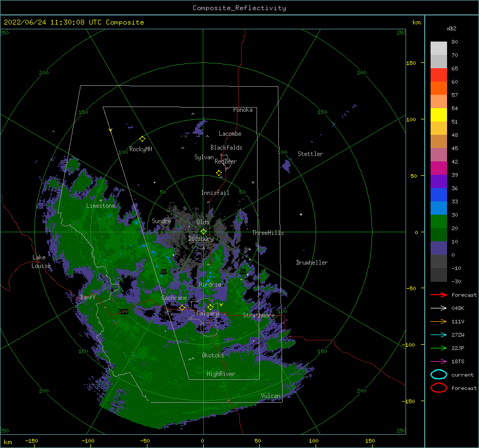The height and width of the screenshot is (448, 479).
Task: Click the Sundre town label
Action: [x=162, y=221]
